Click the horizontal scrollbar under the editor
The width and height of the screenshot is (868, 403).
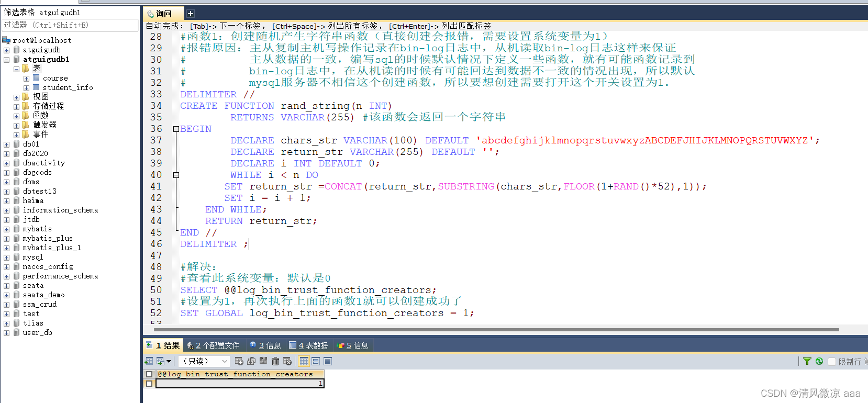(496, 330)
